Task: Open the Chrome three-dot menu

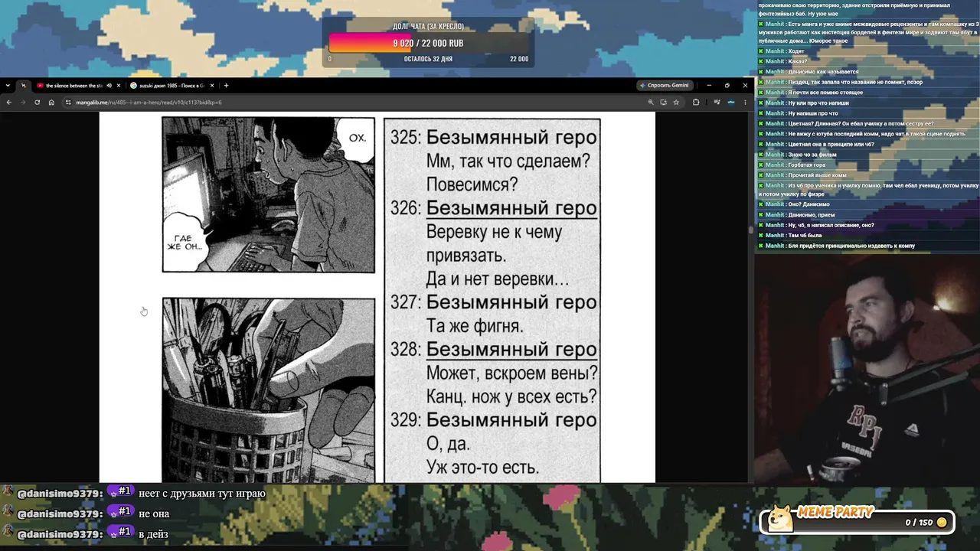Action: (x=745, y=102)
